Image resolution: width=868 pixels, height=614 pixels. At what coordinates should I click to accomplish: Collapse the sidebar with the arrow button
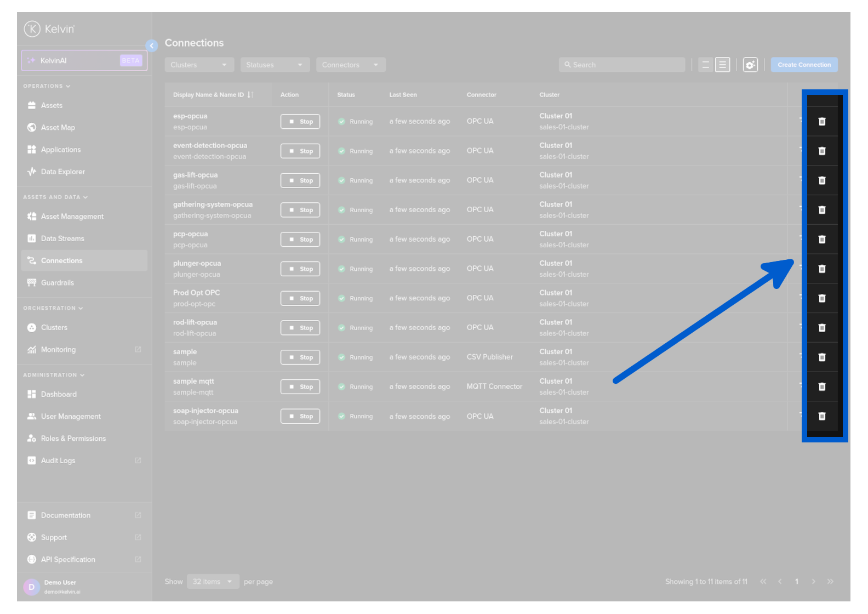tap(152, 46)
